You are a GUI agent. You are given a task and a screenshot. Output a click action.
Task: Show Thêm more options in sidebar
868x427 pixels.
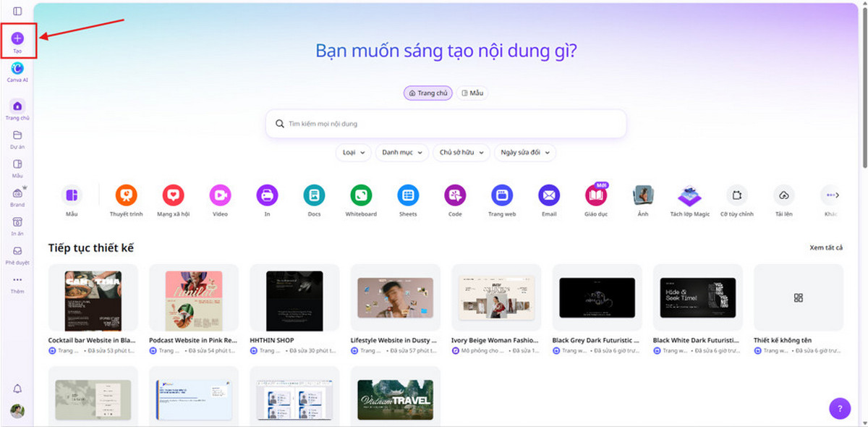tap(17, 284)
